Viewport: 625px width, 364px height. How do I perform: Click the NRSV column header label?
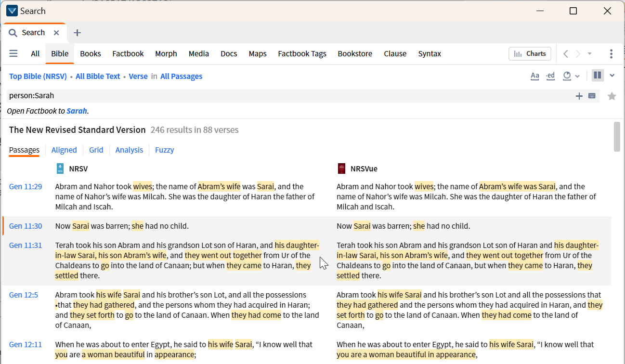[x=78, y=169]
